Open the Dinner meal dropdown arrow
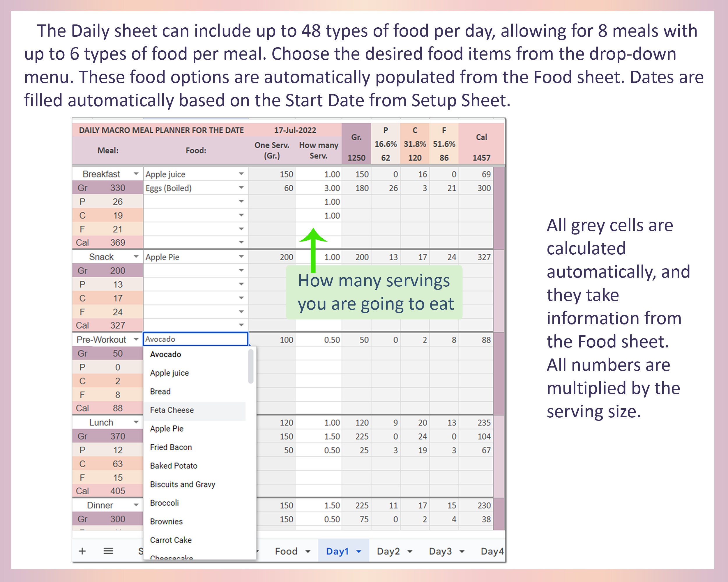Image resolution: width=728 pixels, height=582 pixels. [x=136, y=505]
